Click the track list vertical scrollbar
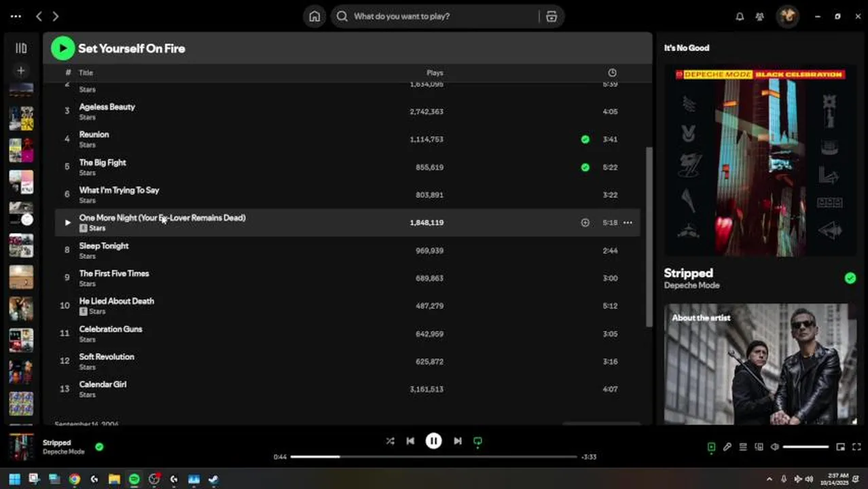This screenshot has width=868, height=489. click(648, 238)
